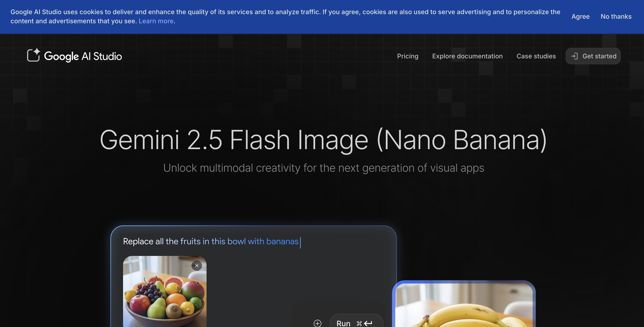
Task: Open the Learn more cookie link
Action: 156,21
